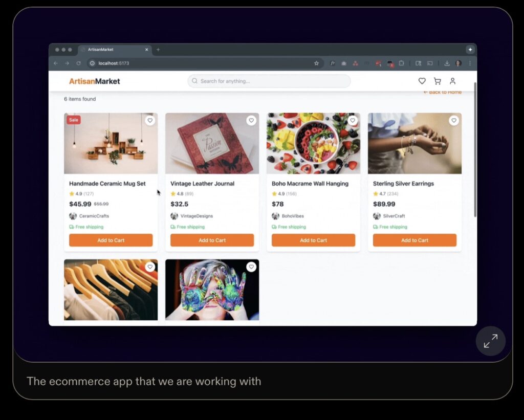Favorite the Handmade Ceramic Mug Set
The height and width of the screenshot is (420, 524).
pyautogui.click(x=150, y=120)
